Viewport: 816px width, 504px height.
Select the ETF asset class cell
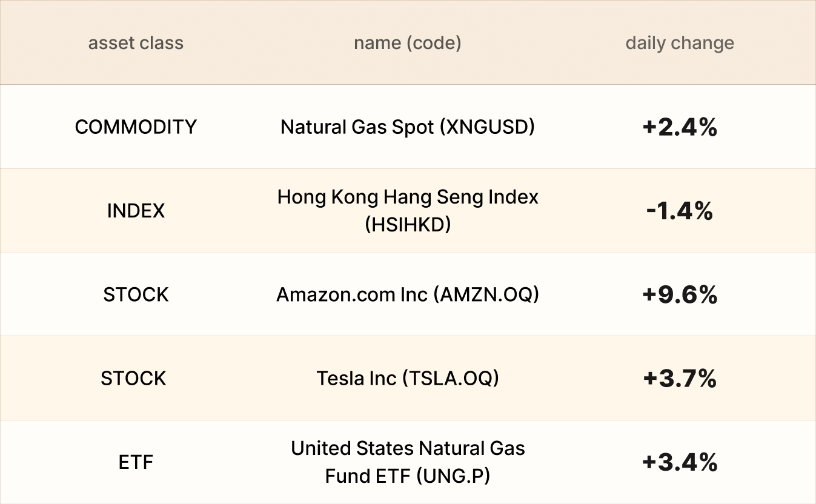point(136,463)
